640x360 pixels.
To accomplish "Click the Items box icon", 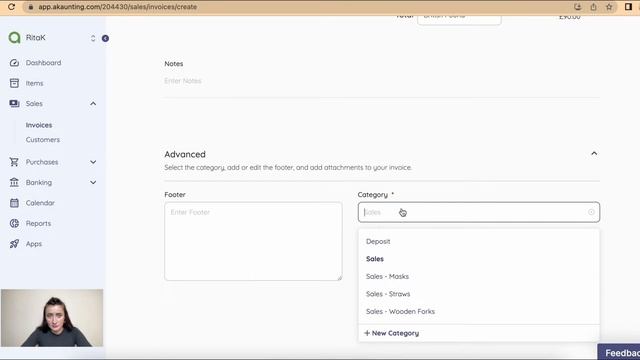I will (14, 83).
